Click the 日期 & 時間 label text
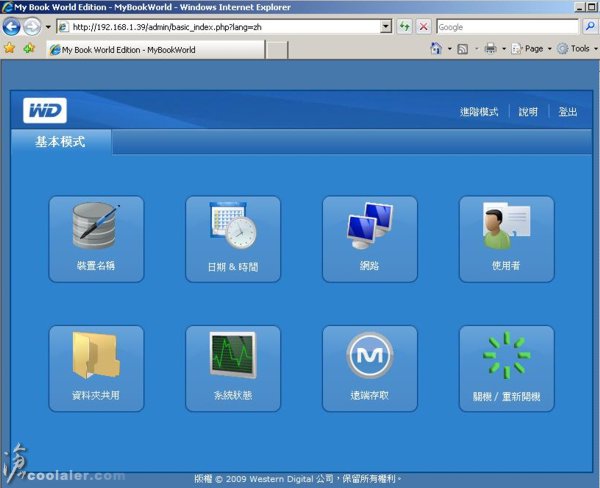Image resolution: width=600 pixels, height=488 pixels. click(x=233, y=267)
